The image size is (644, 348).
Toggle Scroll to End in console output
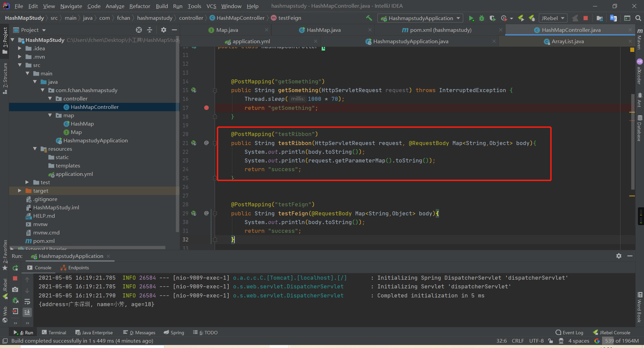pyautogui.click(x=27, y=312)
